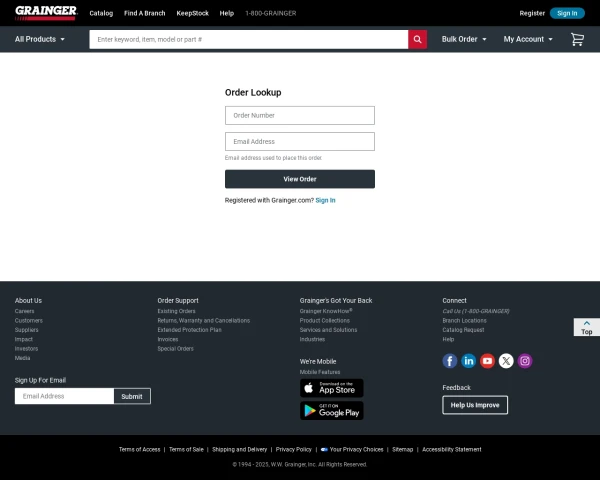
Task: Download on the App Store badge
Action: pos(331,388)
